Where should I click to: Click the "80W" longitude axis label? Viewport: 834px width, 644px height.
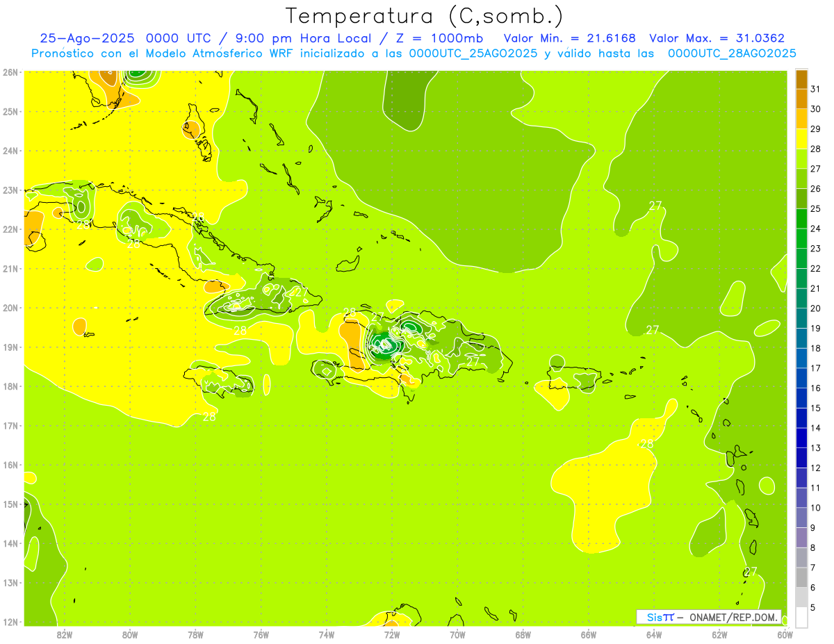pos(130,634)
